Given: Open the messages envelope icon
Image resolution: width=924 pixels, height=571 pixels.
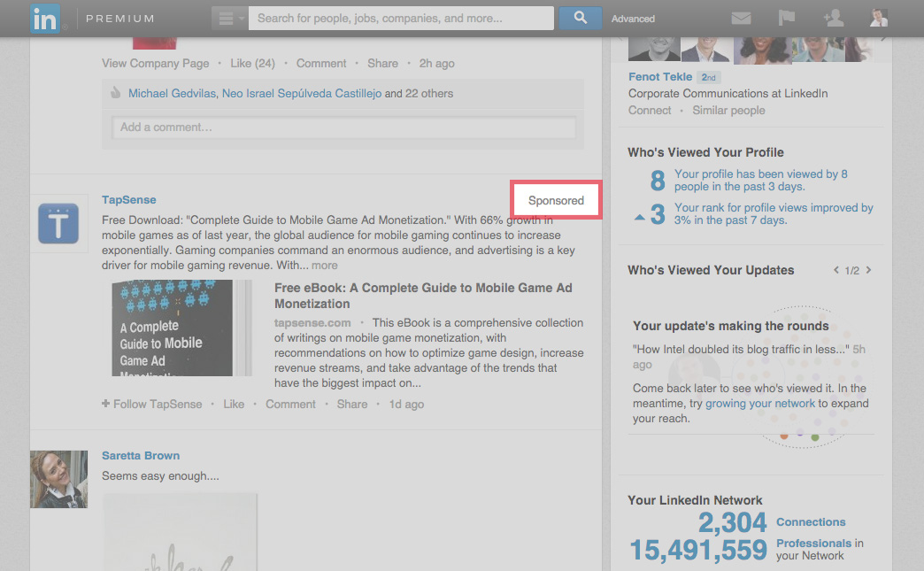Looking at the screenshot, I should point(741,19).
